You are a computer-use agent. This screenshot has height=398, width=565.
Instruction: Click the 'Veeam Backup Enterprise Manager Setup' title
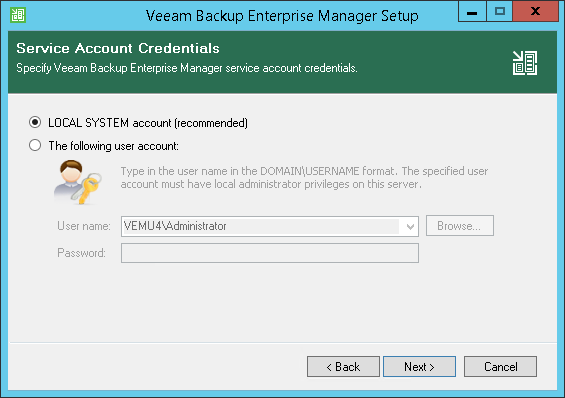pyautogui.click(x=282, y=16)
